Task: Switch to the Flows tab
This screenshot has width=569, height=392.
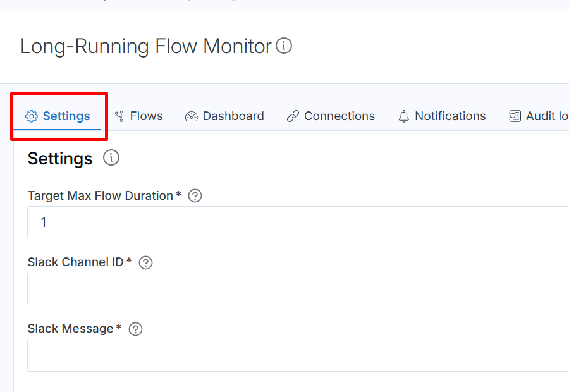Action: [x=146, y=116]
